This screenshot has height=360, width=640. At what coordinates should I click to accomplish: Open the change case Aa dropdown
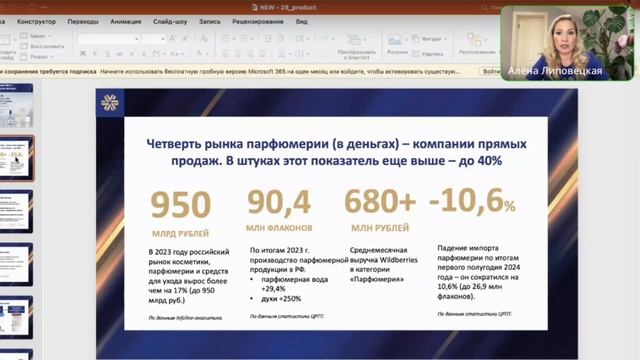pos(176,53)
